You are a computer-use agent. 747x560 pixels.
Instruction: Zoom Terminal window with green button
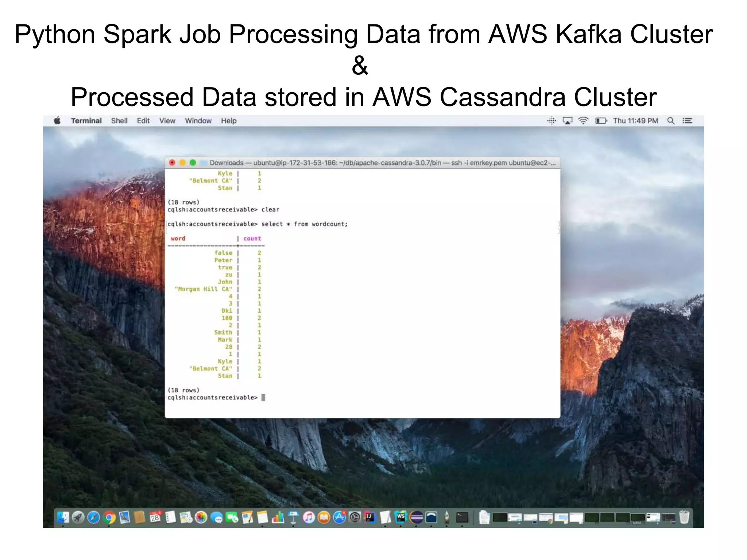193,163
